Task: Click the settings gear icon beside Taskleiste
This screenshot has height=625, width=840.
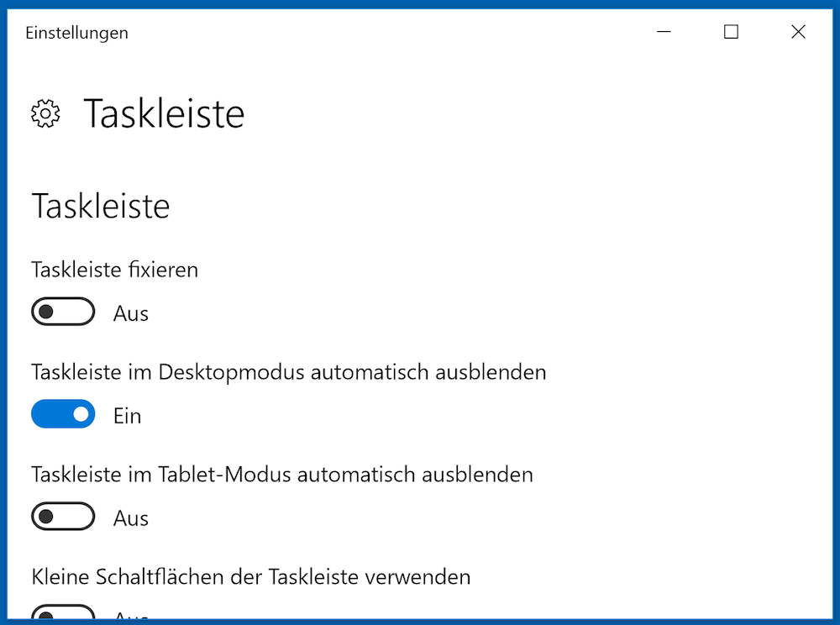Action: coord(45,113)
